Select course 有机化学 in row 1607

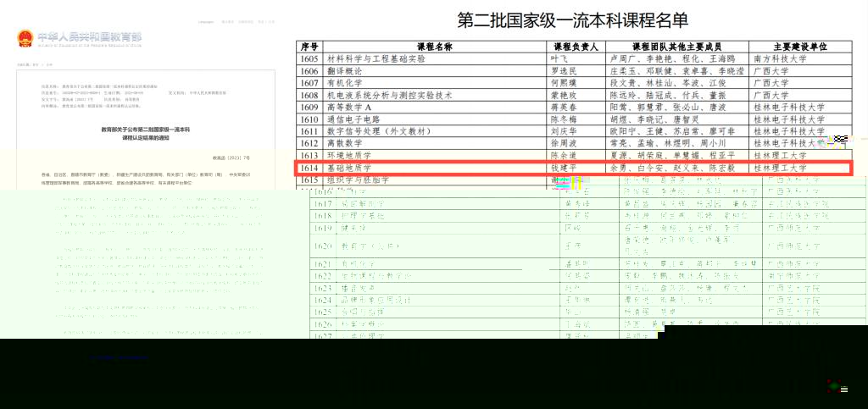pos(345,83)
